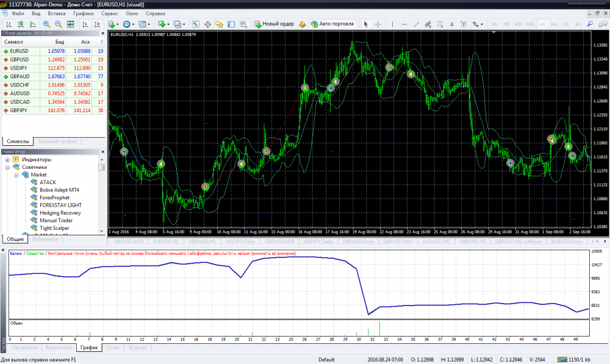Open profiles dropdown
The width and height of the screenshot is (610, 364).
[184, 24]
